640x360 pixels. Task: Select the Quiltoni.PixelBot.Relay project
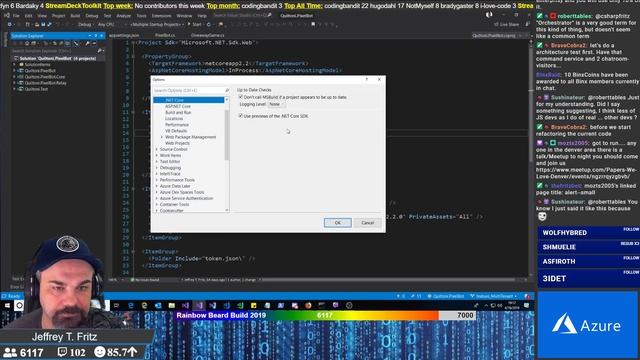pos(45,83)
